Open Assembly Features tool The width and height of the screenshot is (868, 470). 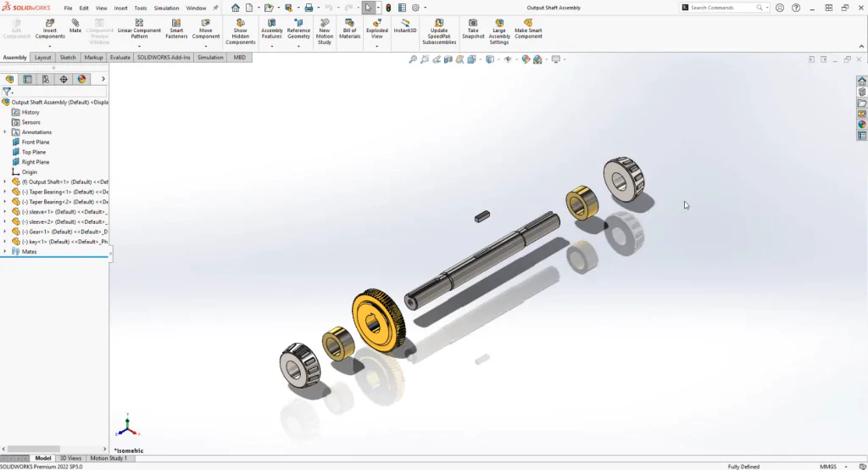click(x=272, y=30)
